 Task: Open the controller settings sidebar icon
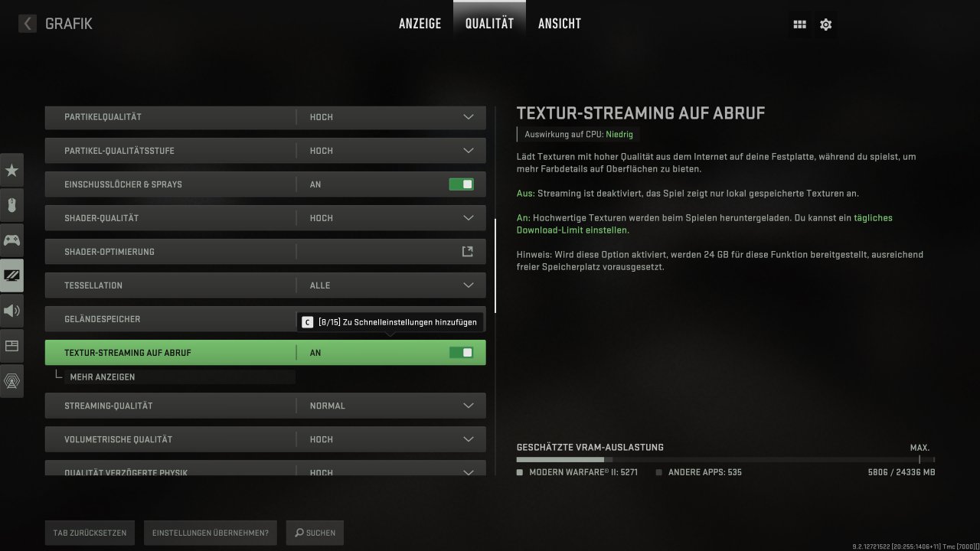(11, 240)
